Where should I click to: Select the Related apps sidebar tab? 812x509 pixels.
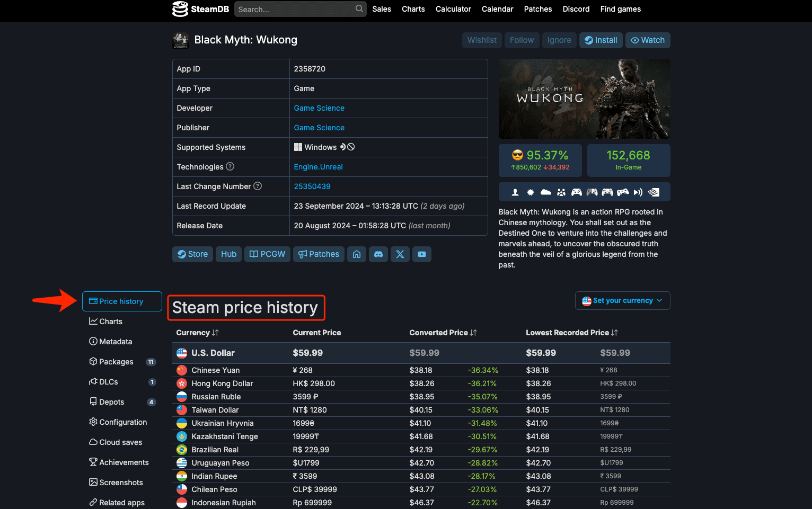coord(122,503)
